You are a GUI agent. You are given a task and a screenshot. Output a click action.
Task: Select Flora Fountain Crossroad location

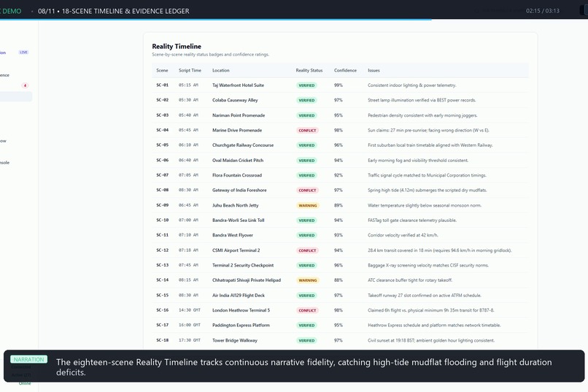pyautogui.click(x=236, y=175)
